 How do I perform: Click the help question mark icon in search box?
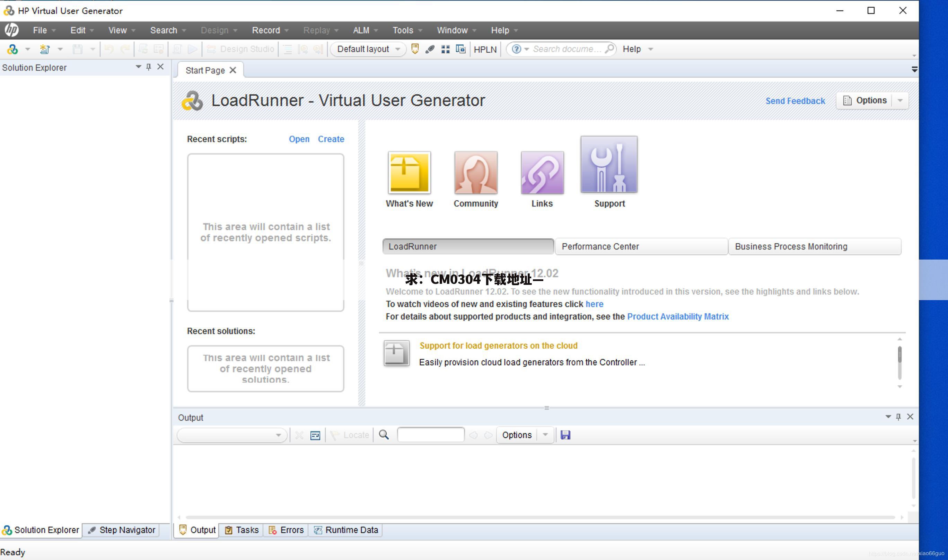[x=516, y=49]
